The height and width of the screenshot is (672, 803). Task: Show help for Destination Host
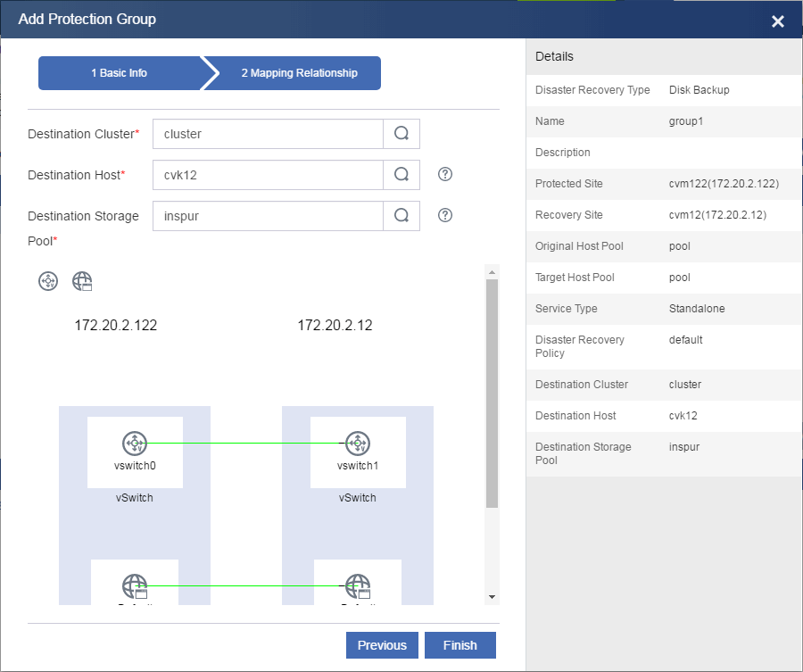(445, 174)
